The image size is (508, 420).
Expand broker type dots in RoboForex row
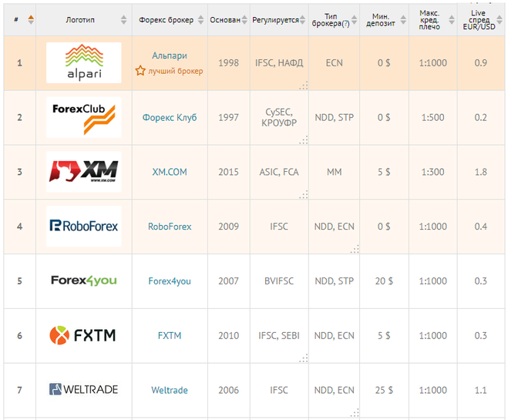(x=355, y=249)
